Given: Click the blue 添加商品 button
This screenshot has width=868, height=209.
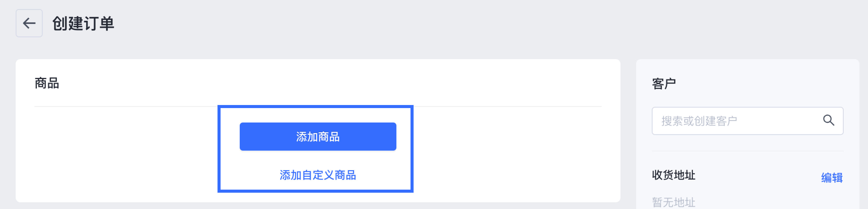Looking at the screenshot, I should pyautogui.click(x=318, y=137).
